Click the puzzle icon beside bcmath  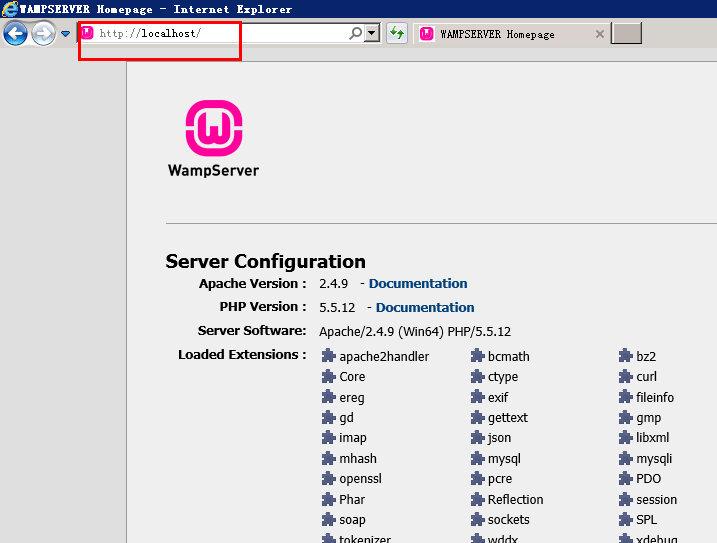click(x=478, y=356)
